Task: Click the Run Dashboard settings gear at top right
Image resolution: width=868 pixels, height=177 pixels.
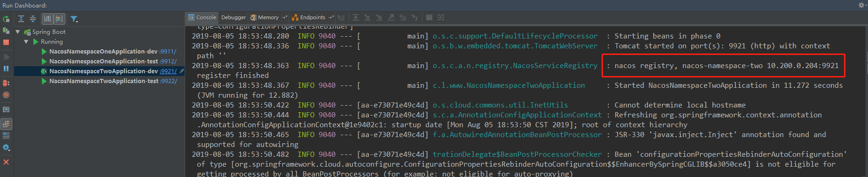Action: pyautogui.click(x=861, y=5)
